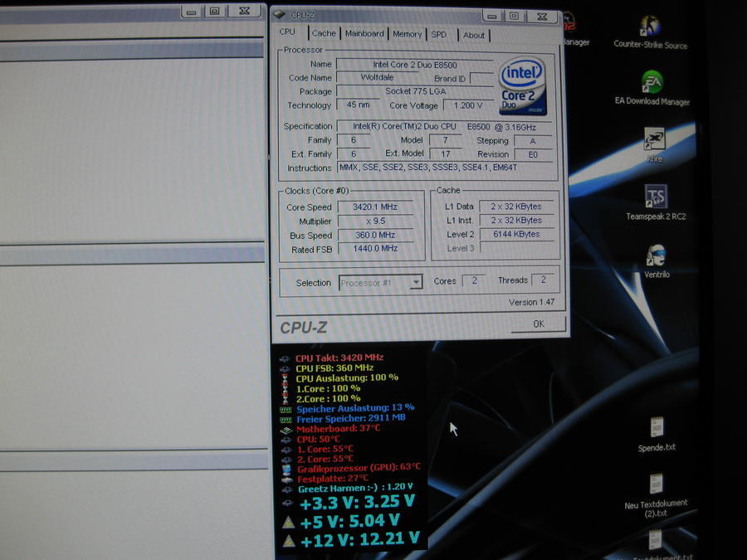Open Counter-Strike Source desktop shortcut
The height and width of the screenshot is (560, 747).
point(650,32)
